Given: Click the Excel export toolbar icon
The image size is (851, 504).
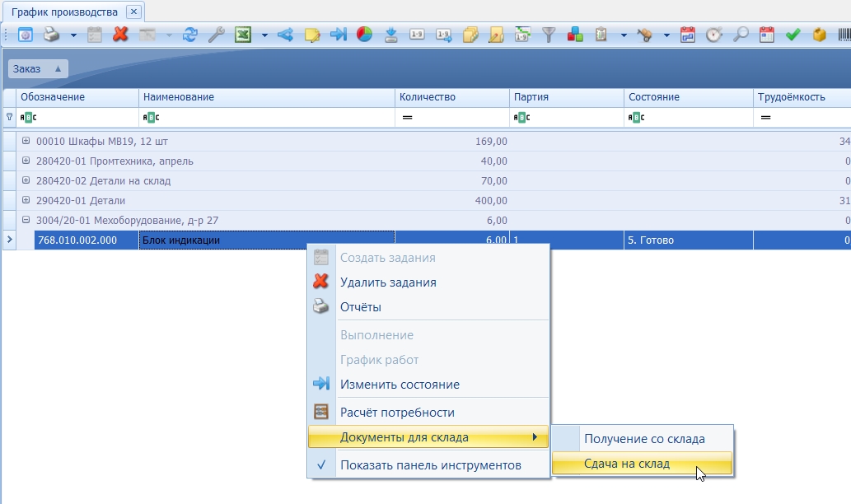Looking at the screenshot, I should click(x=243, y=35).
